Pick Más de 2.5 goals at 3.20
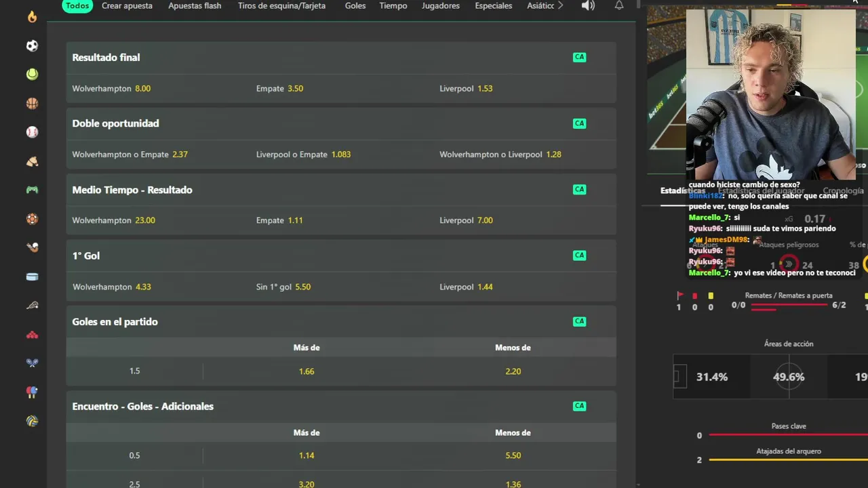The image size is (868, 488). [307, 484]
